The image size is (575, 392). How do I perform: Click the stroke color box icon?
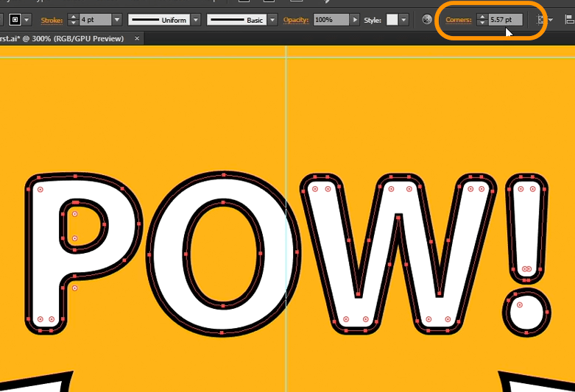click(15, 20)
